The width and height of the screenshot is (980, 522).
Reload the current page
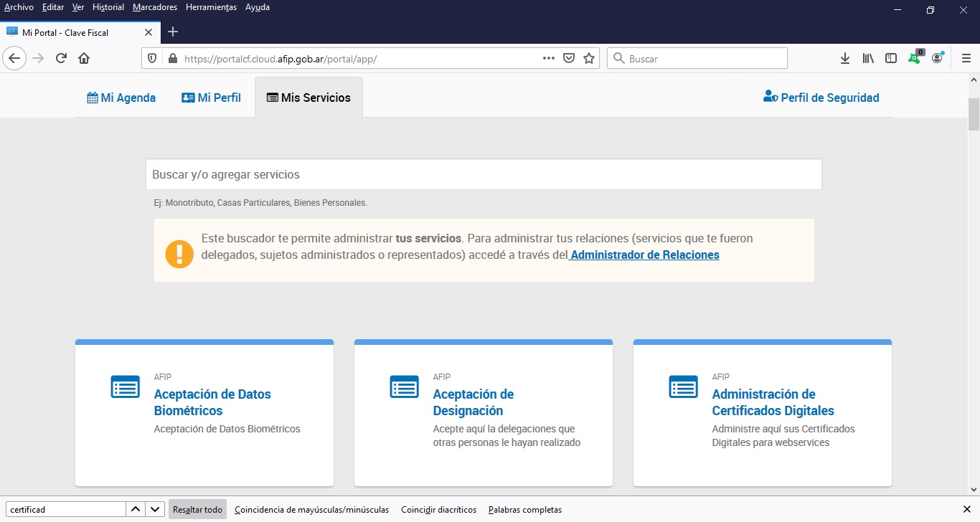pos(61,59)
